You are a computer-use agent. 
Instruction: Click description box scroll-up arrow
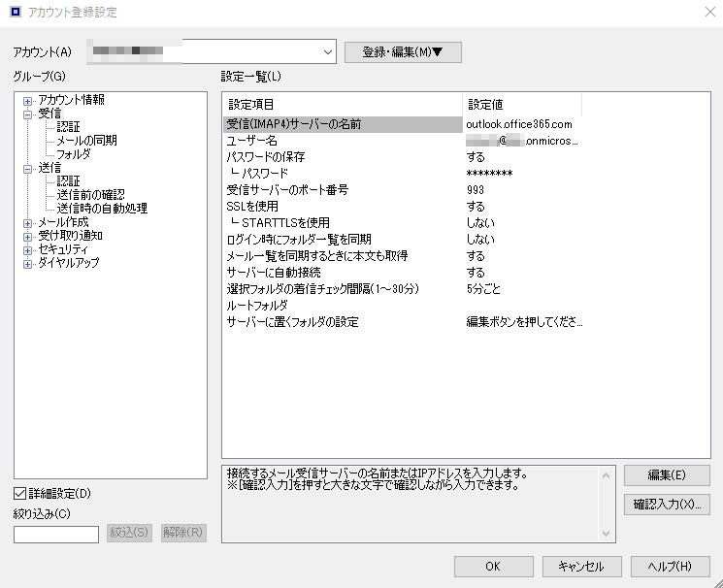pyautogui.click(x=606, y=475)
